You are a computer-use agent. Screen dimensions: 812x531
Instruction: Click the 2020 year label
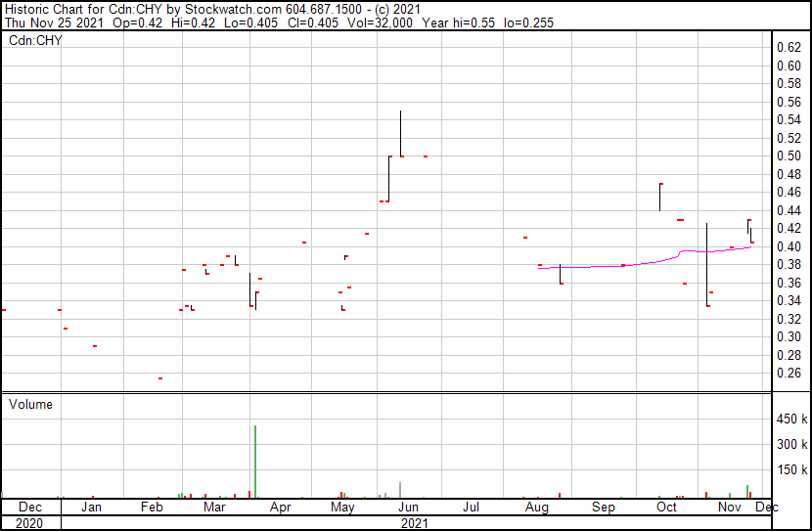[x=29, y=523]
